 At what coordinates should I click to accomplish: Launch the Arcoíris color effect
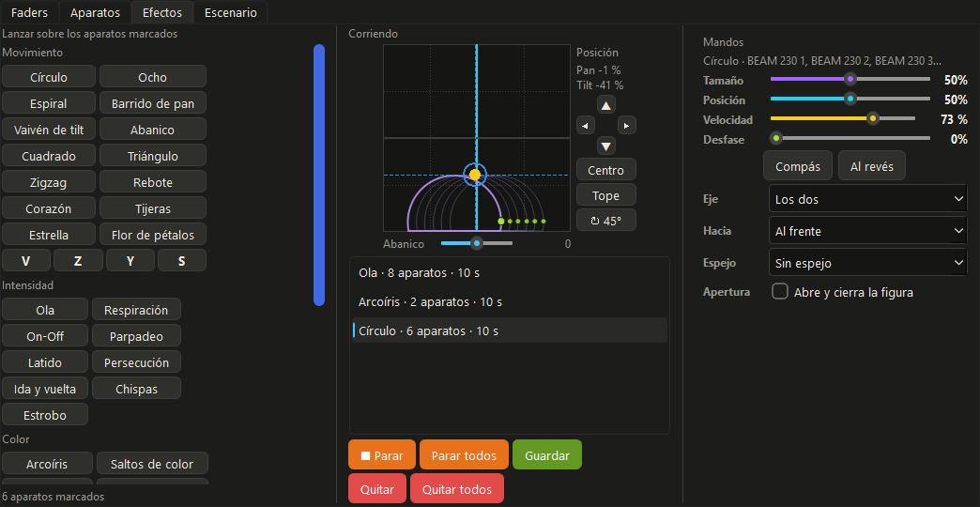pos(47,464)
